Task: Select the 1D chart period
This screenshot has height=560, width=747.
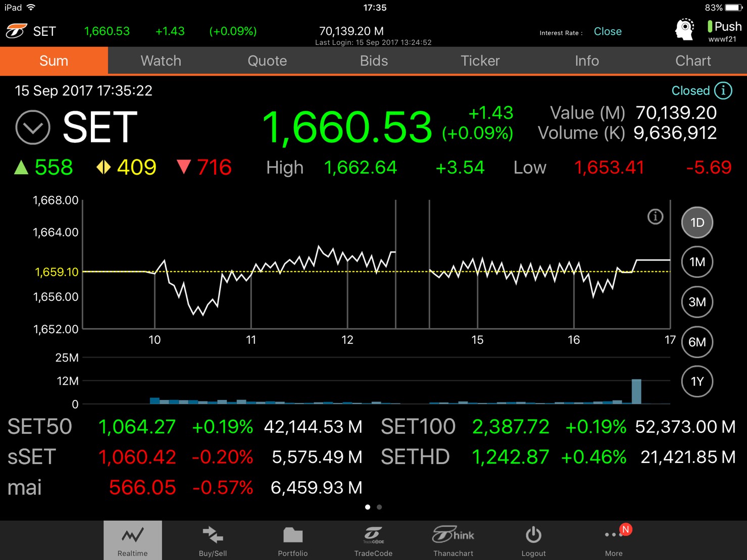Action: pyautogui.click(x=697, y=223)
